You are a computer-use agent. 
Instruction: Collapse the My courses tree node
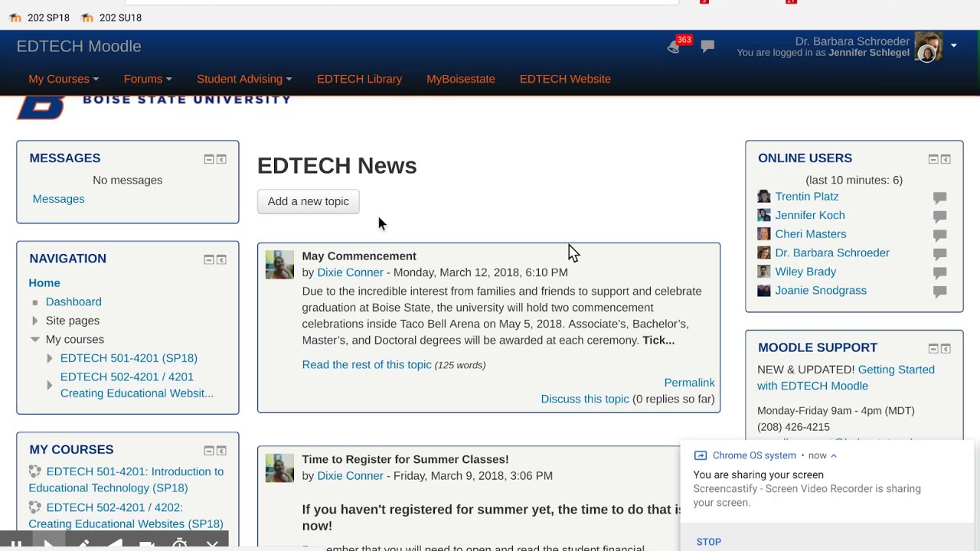(x=35, y=339)
